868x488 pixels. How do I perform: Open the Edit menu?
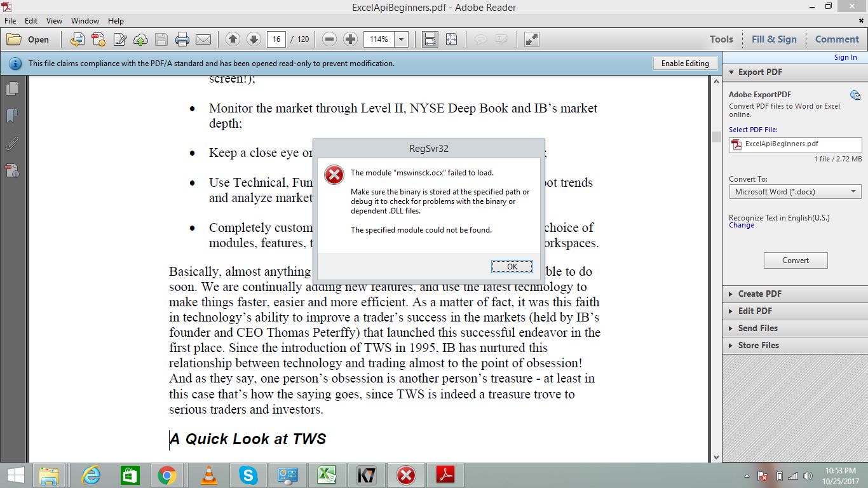point(31,21)
